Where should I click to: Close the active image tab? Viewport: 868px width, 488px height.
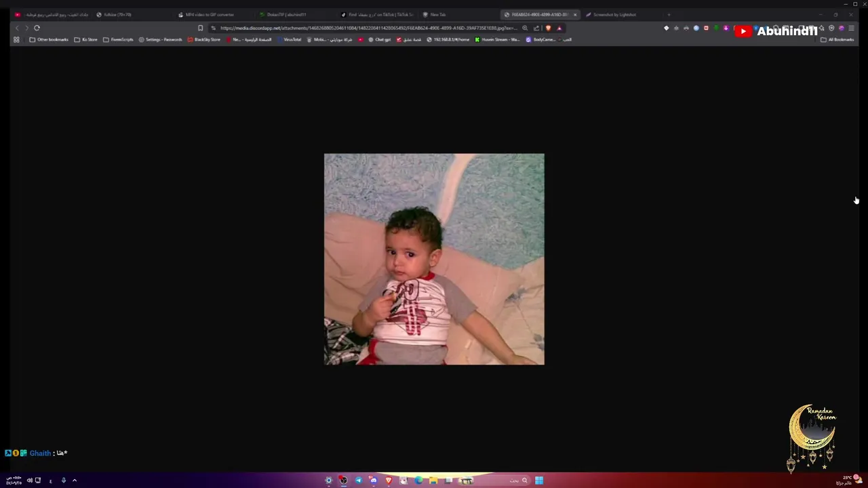tap(575, 14)
